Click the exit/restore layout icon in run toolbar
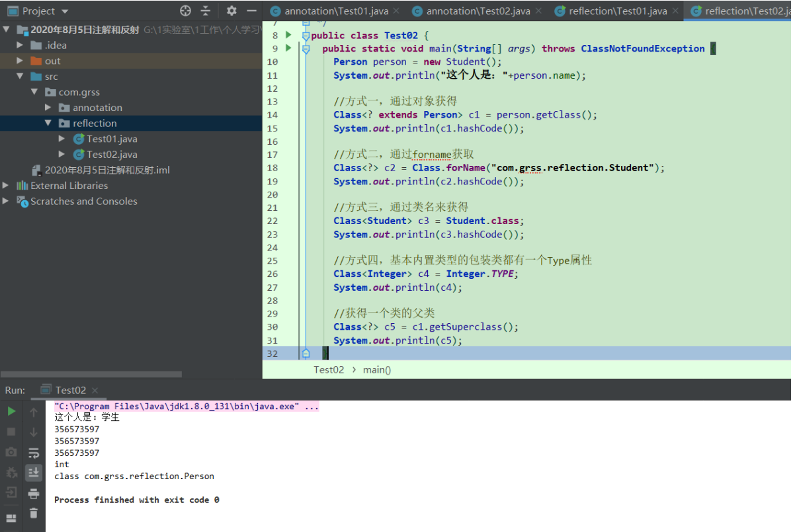Image resolution: width=793 pixels, height=532 pixels. coord(11,492)
